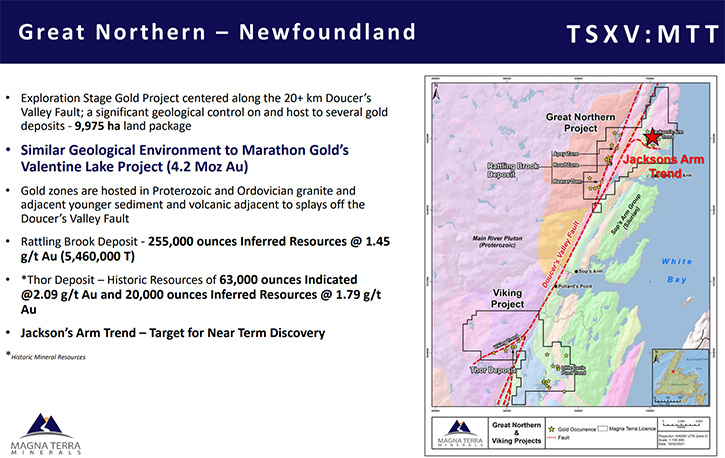The width and height of the screenshot is (725, 458).
Task: Click the 'Similar Geological Environment' blue heading
Action: (184, 150)
